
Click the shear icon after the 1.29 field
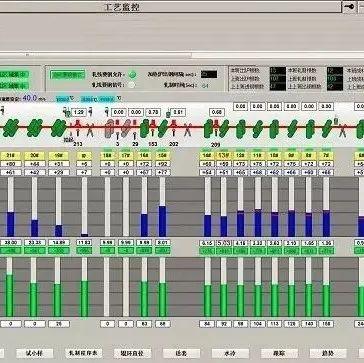tap(90, 130)
